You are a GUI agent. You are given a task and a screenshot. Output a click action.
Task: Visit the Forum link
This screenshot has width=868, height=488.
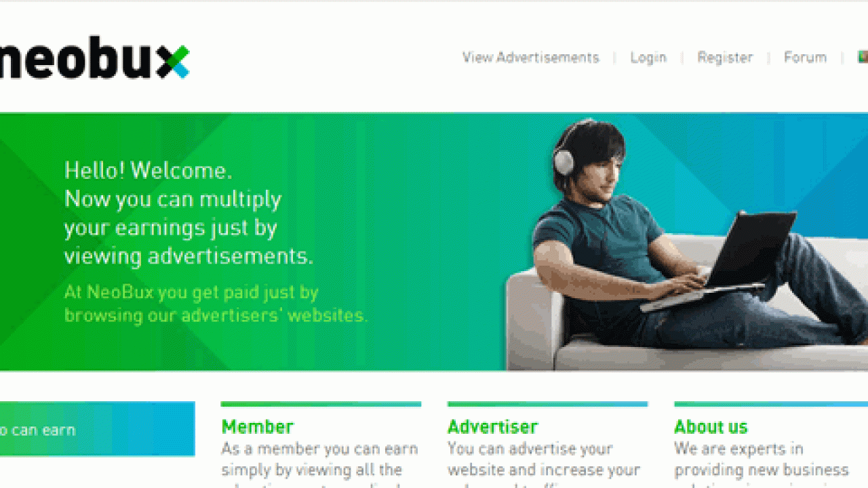pos(805,58)
